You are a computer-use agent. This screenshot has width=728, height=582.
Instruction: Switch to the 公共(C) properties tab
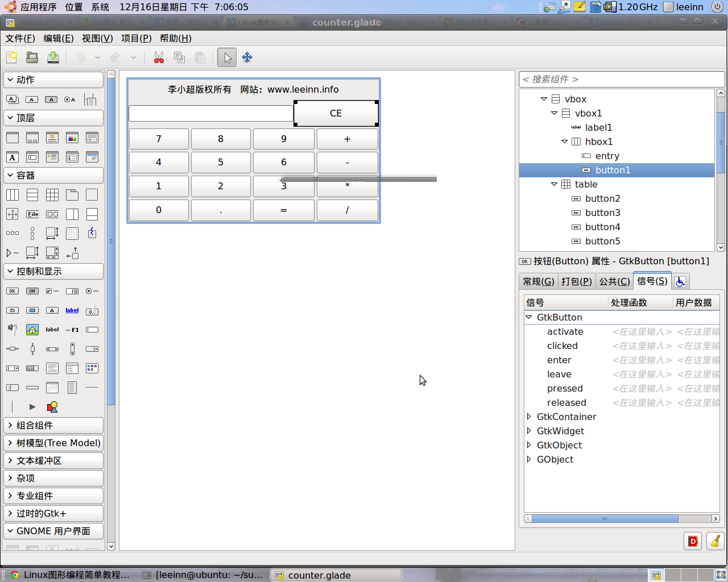click(615, 281)
